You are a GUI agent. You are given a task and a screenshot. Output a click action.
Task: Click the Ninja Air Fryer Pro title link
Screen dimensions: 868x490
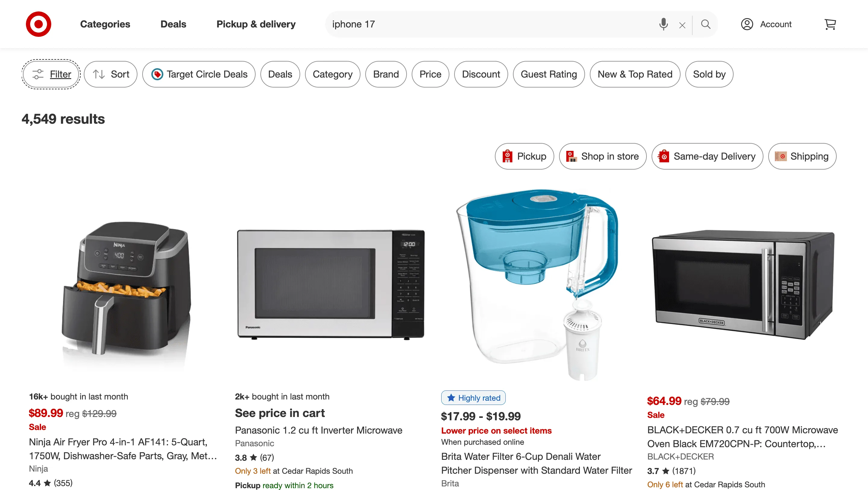click(x=118, y=449)
